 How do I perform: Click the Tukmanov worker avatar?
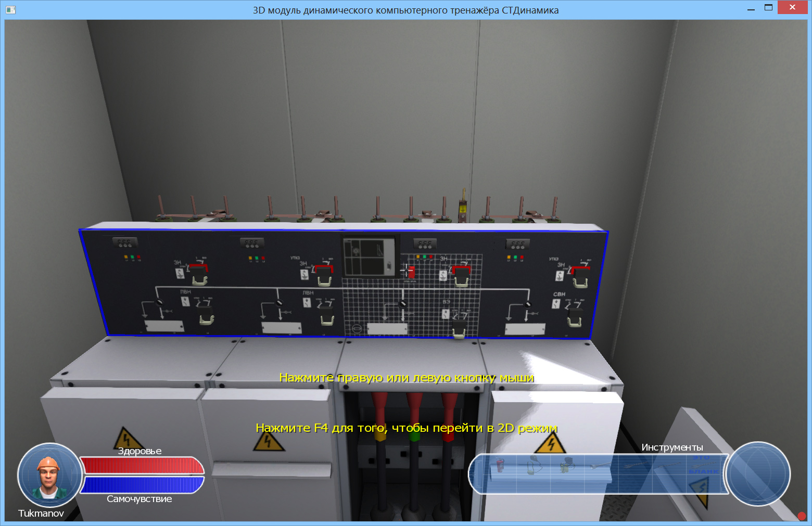(x=48, y=475)
